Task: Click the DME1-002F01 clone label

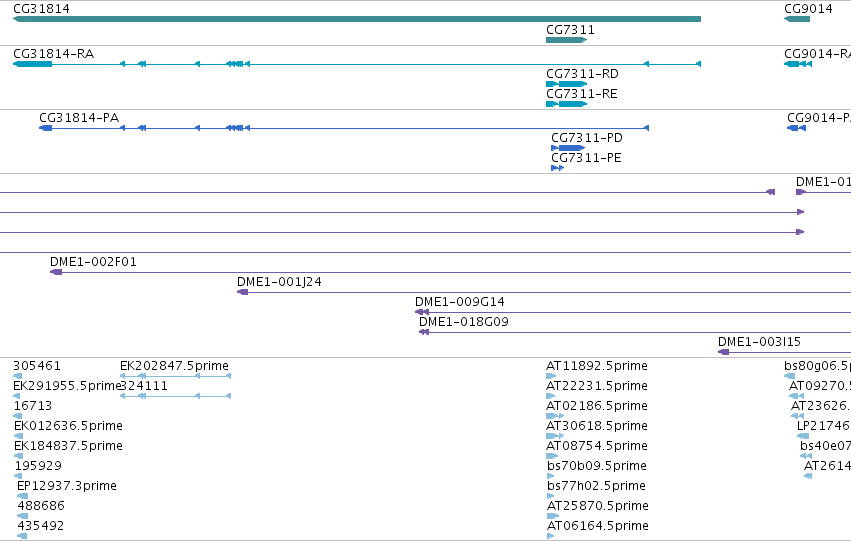Action: pyautogui.click(x=93, y=262)
